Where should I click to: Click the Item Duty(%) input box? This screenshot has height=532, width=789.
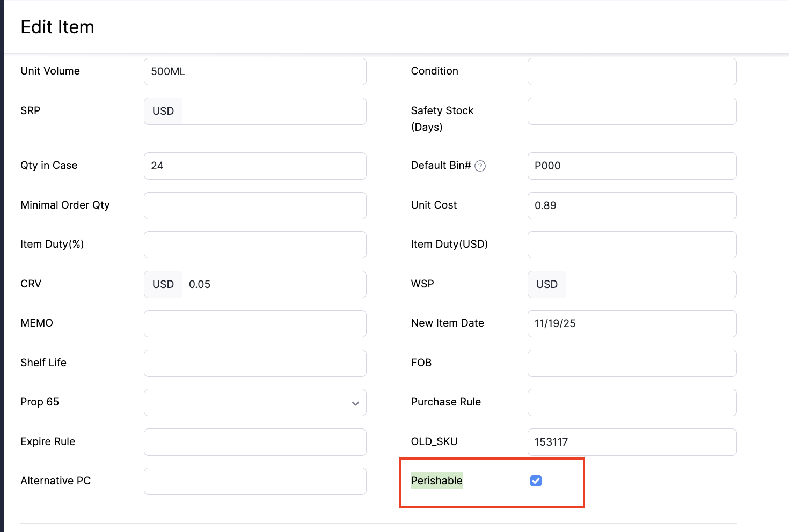[255, 245]
